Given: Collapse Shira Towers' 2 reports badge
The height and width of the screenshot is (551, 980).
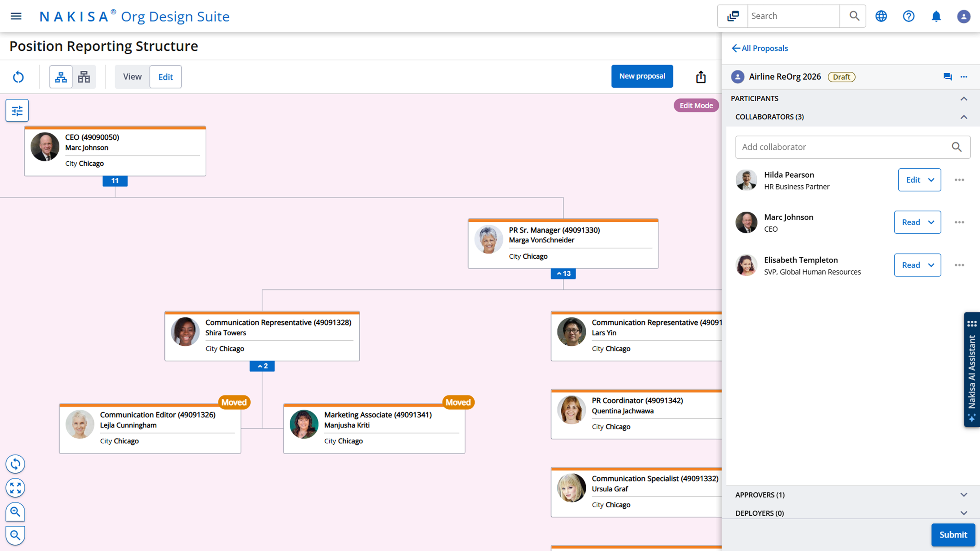Looking at the screenshot, I should pyautogui.click(x=262, y=366).
